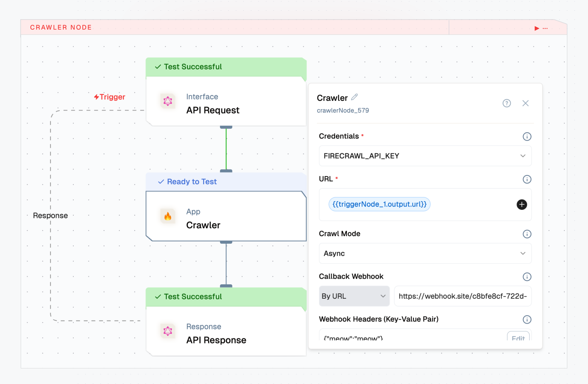The image size is (588, 384).
Task: Click the Credentials info icon
Action: pyautogui.click(x=527, y=137)
